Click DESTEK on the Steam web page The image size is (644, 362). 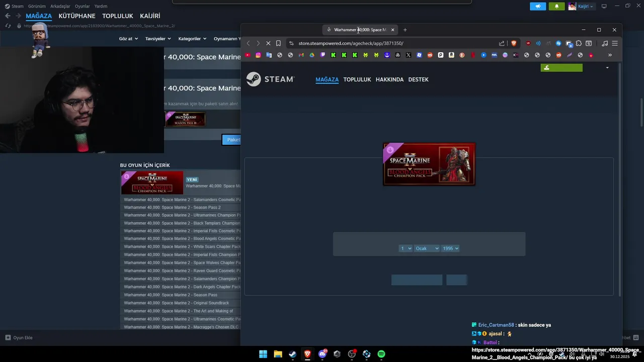click(x=418, y=79)
